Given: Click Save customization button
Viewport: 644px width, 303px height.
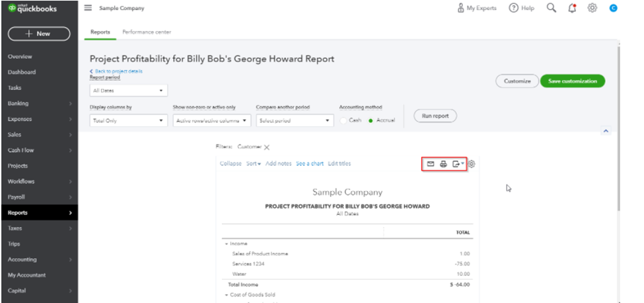Looking at the screenshot, I should click(x=573, y=81).
